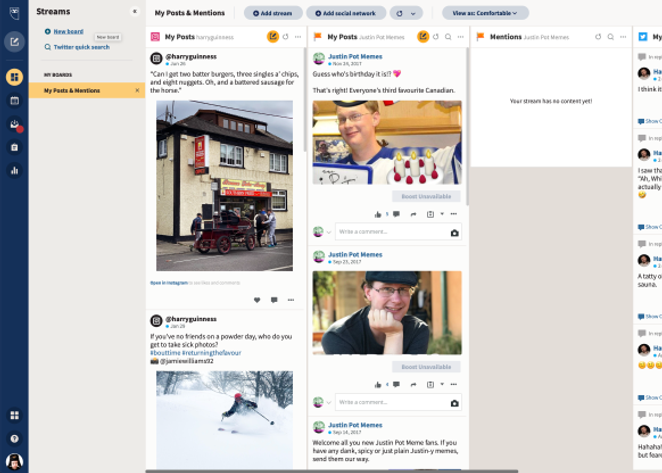Open the pub photo in burger post

[x=224, y=185]
